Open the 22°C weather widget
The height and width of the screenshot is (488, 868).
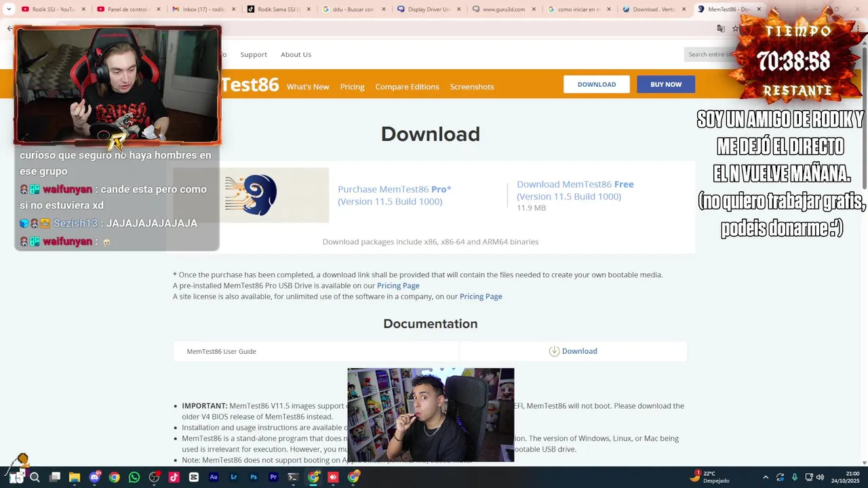[x=711, y=477]
